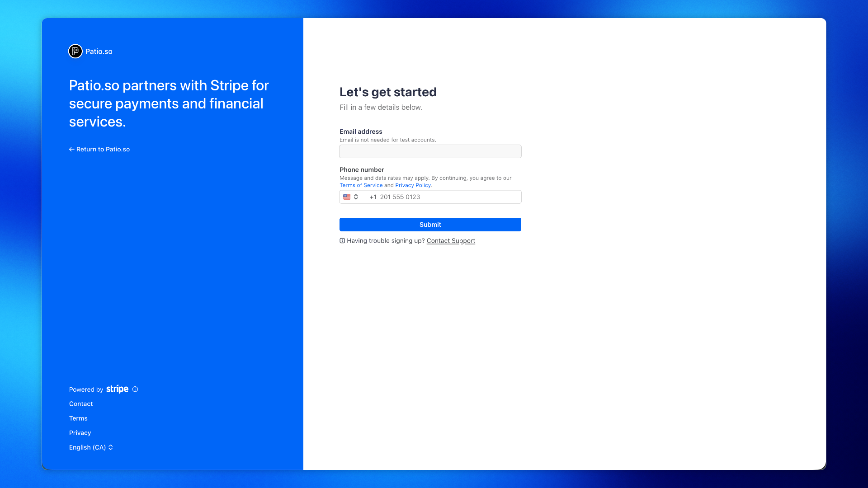This screenshot has height=488, width=868.
Task: Open the Privacy Policy link
Action: 413,185
